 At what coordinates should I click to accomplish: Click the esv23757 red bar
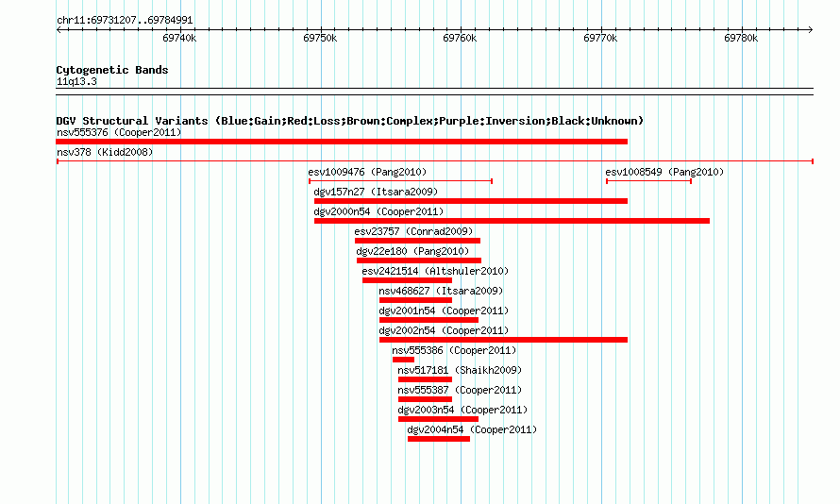pyautogui.click(x=417, y=241)
